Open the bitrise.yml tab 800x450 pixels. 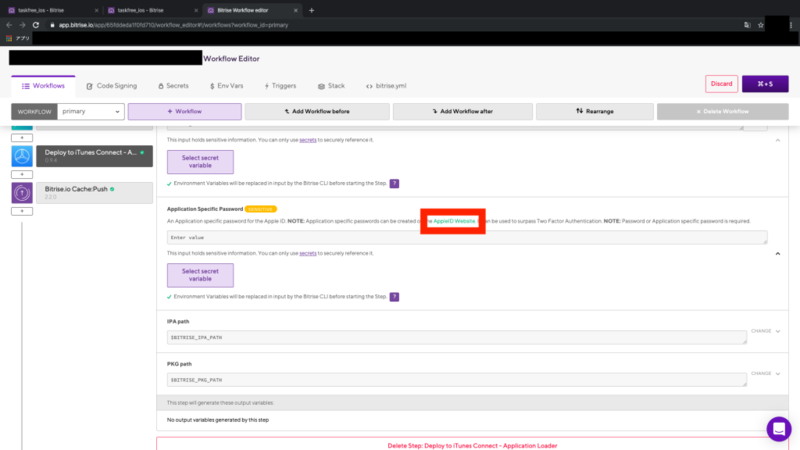tap(386, 86)
